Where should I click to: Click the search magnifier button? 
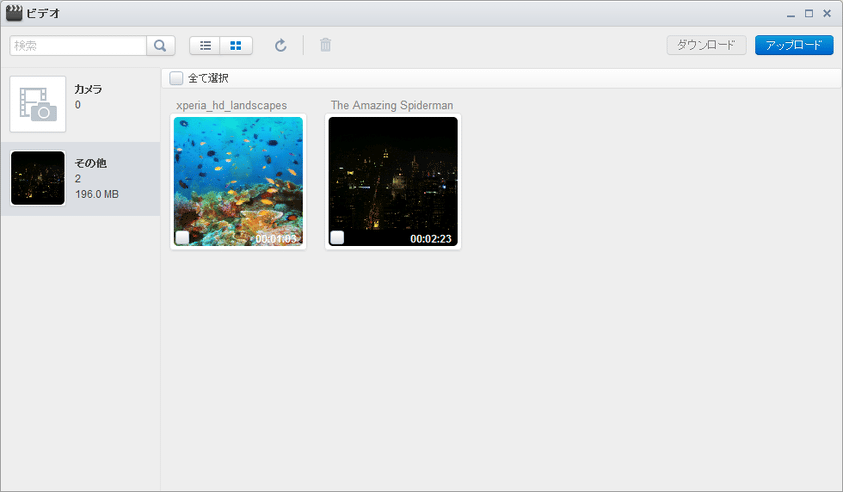160,46
